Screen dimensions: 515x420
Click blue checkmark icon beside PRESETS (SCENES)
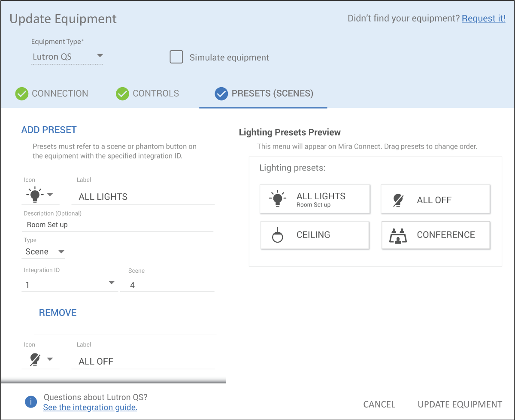coord(221,94)
